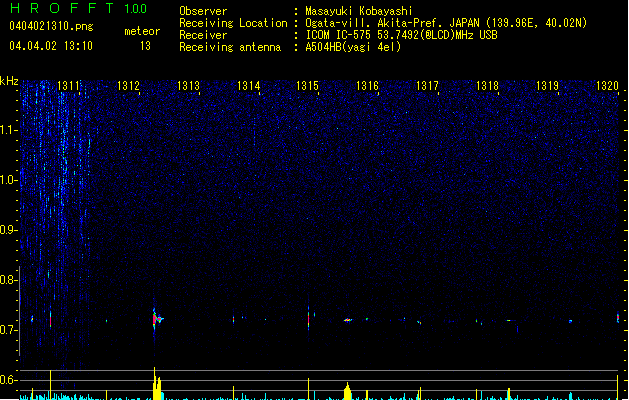Click the meteor echo at 1315
The image size is (629, 400).
pyautogui.click(x=308, y=319)
